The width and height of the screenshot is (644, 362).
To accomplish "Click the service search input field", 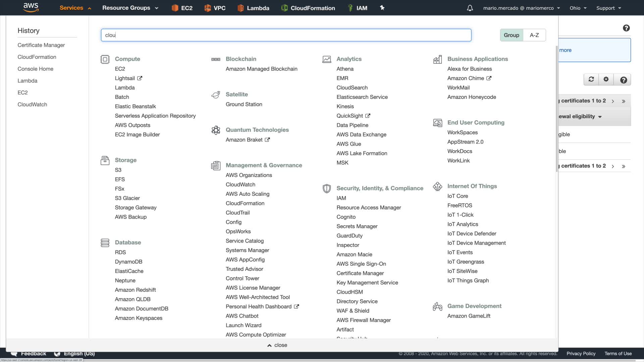I will (286, 35).
